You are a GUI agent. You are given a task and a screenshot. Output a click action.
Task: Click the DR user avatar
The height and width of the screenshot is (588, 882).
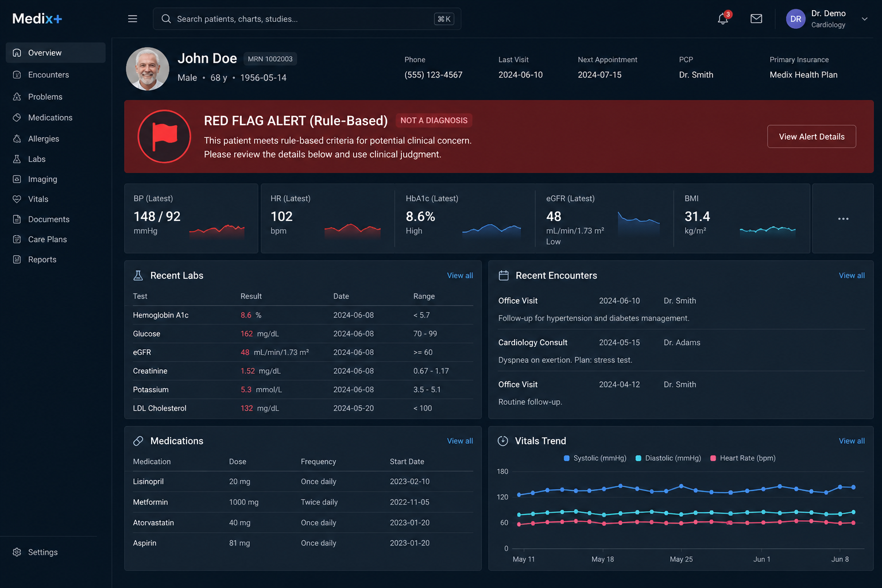(x=796, y=19)
